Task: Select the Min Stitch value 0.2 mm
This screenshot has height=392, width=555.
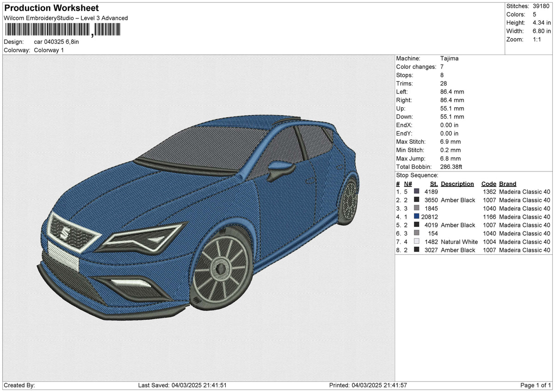Action: pyautogui.click(x=450, y=150)
